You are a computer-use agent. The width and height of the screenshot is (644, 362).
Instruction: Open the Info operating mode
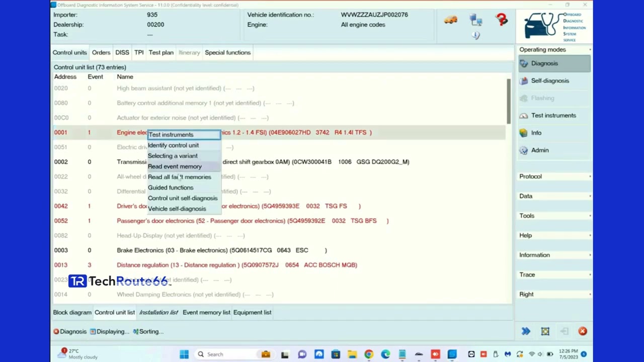point(554,133)
